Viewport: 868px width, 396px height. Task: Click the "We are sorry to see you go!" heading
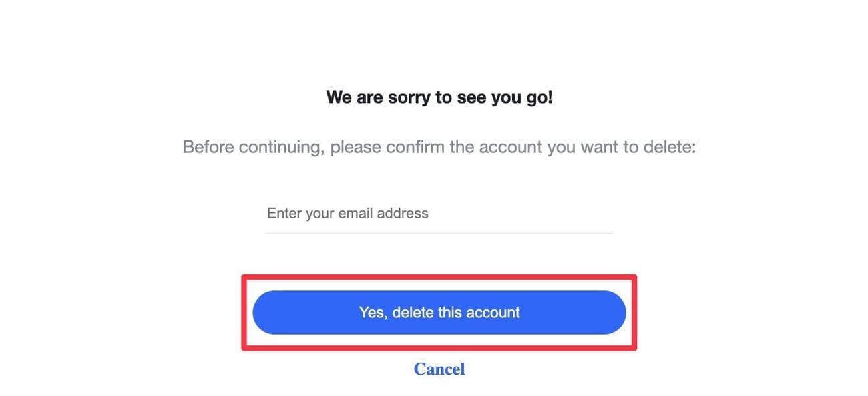[x=439, y=97]
